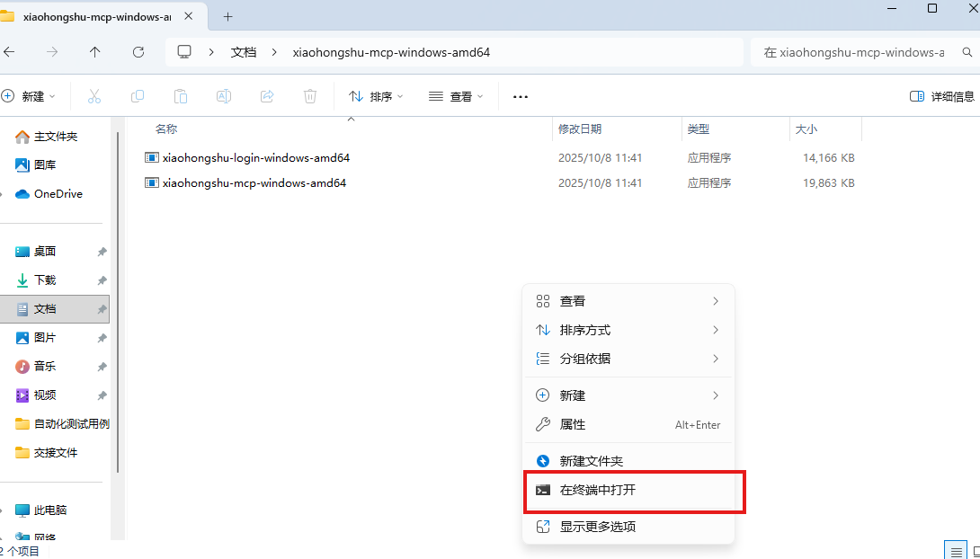Click the Paste clipboard icon
The height and width of the screenshot is (559, 980).
(181, 96)
